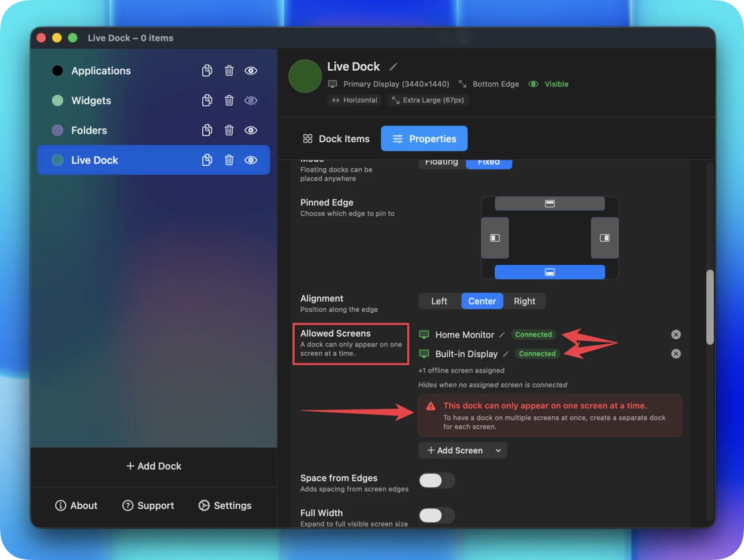
Task: Duplicate the Folders dock
Action: point(207,130)
